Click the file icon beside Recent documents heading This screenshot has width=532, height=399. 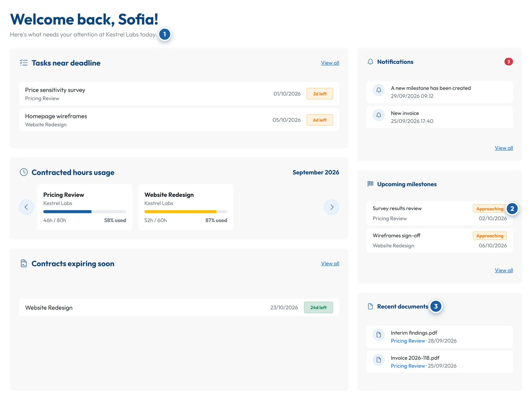click(x=370, y=306)
